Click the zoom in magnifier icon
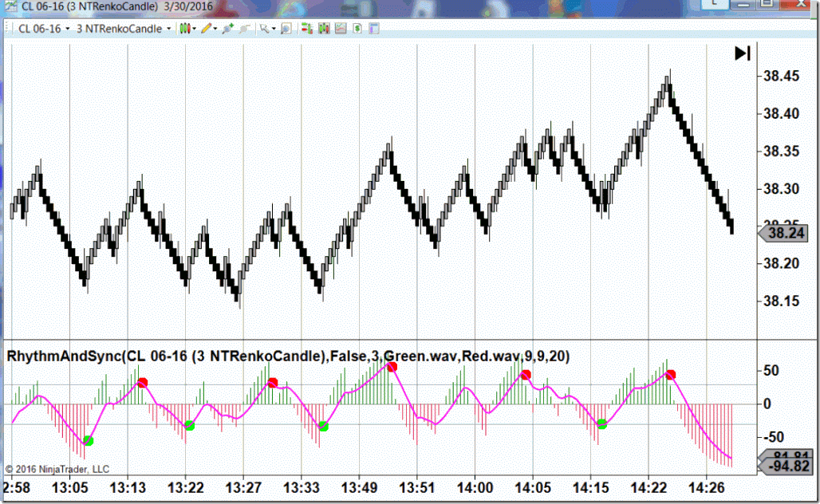Image resolution: width=820 pixels, height=504 pixels. click(x=227, y=29)
